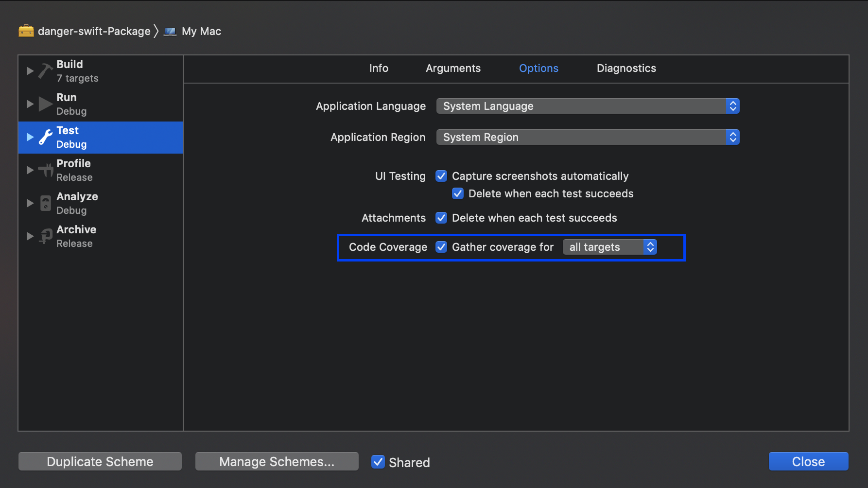
Task: Switch to the Diagnostics tab
Action: pyautogui.click(x=626, y=69)
